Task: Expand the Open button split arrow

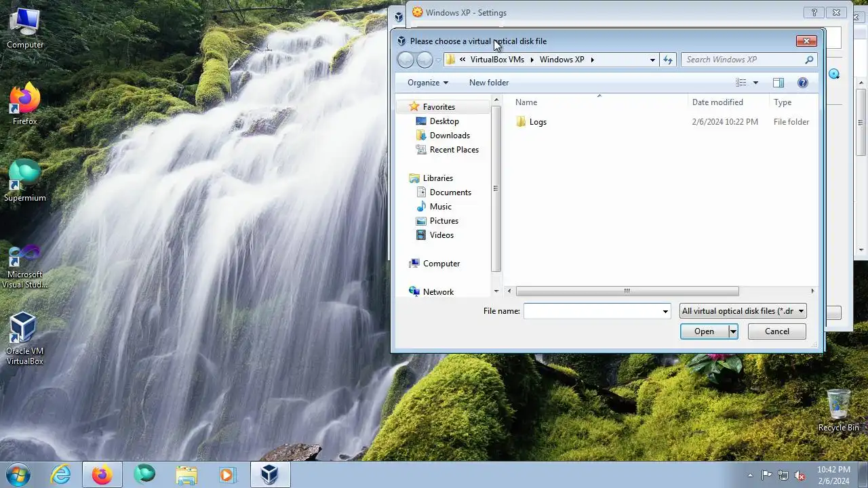Action: click(733, 331)
